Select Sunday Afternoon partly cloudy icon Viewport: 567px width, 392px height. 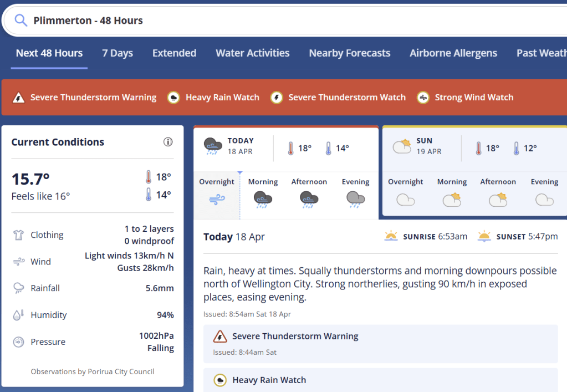[498, 199]
